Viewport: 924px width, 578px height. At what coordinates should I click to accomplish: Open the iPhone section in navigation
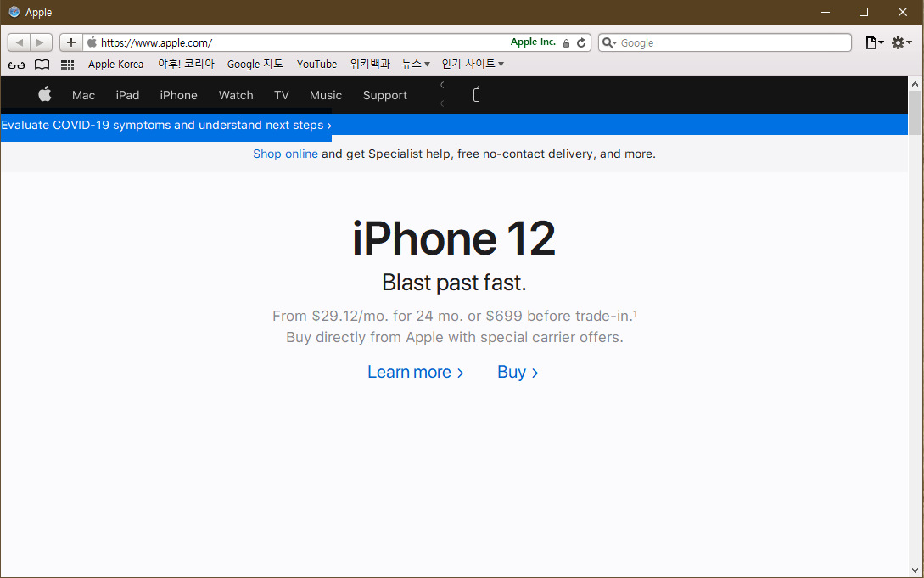pos(178,95)
